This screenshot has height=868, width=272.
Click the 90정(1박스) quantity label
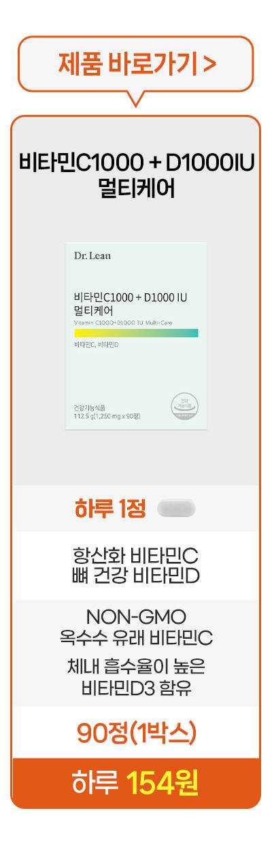[x=136, y=732]
